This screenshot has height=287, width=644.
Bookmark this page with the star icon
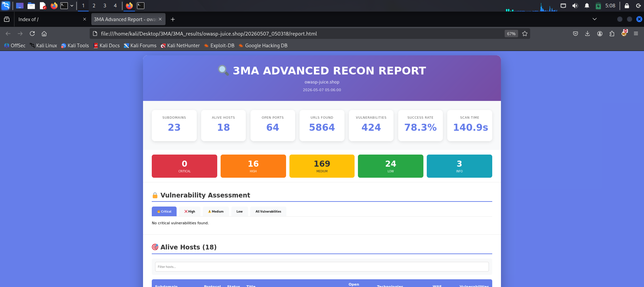click(x=525, y=34)
